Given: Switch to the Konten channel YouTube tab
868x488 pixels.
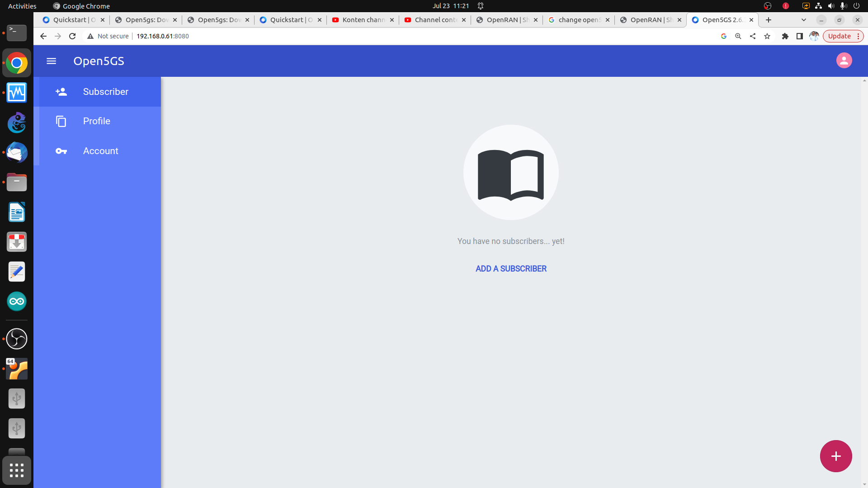Looking at the screenshot, I should click(x=362, y=20).
